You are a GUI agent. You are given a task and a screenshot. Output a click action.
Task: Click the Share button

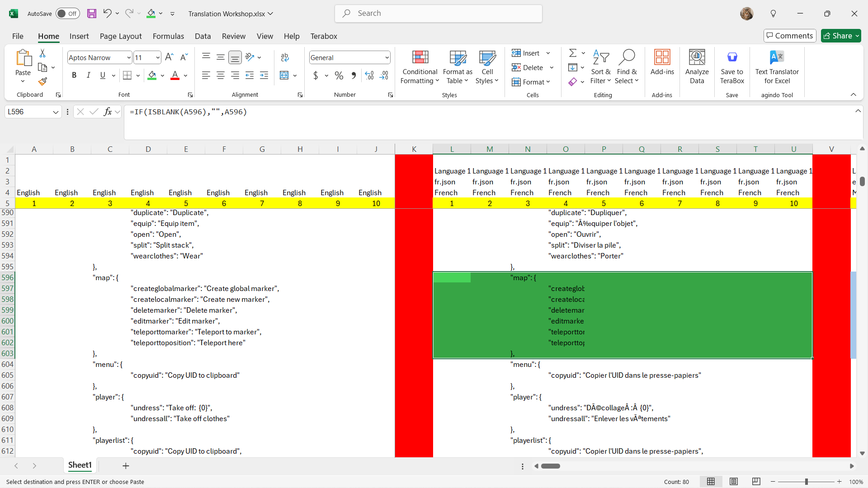(841, 36)
